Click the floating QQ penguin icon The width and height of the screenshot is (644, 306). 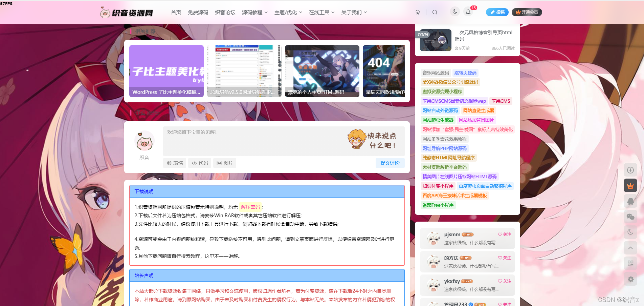(630, 201)
